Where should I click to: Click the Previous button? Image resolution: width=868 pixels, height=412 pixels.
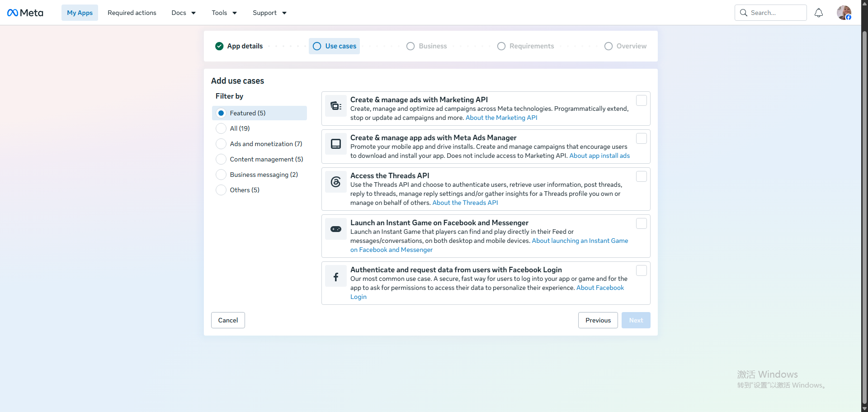[x=598, y=320]
